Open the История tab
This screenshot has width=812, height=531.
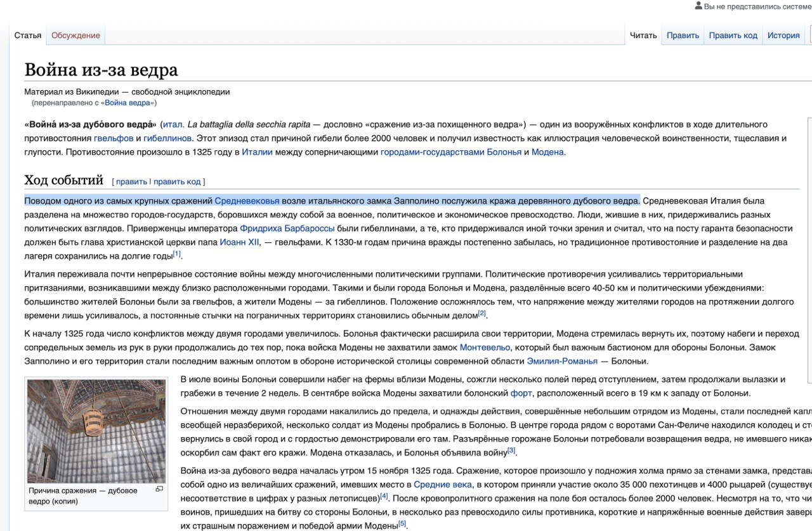[783, 36]
